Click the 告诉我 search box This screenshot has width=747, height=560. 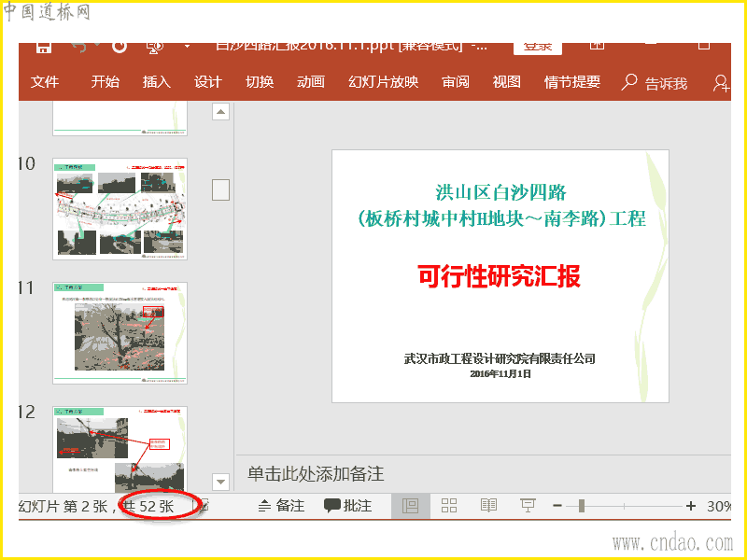point(655,83)
